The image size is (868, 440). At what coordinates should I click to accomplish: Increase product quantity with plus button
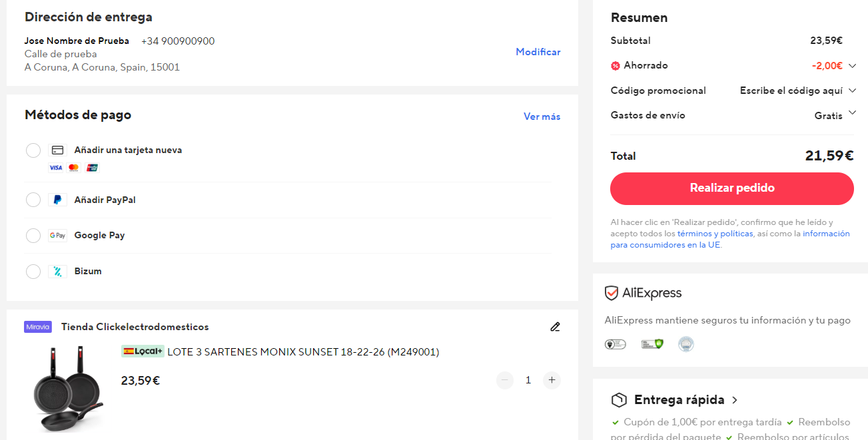tap(552, 380)
